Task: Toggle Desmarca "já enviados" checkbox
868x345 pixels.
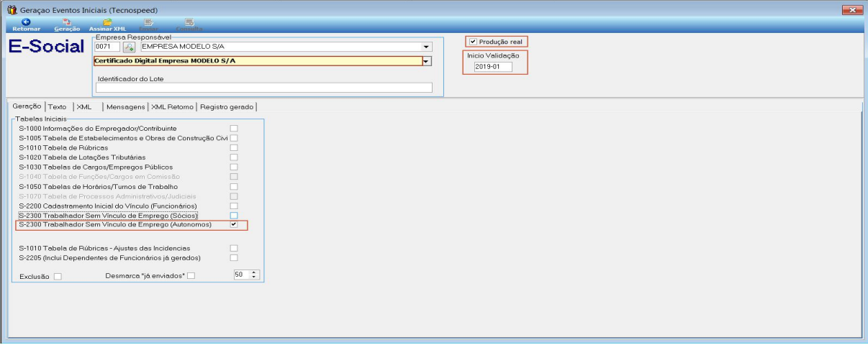Action: pos(191,275)
